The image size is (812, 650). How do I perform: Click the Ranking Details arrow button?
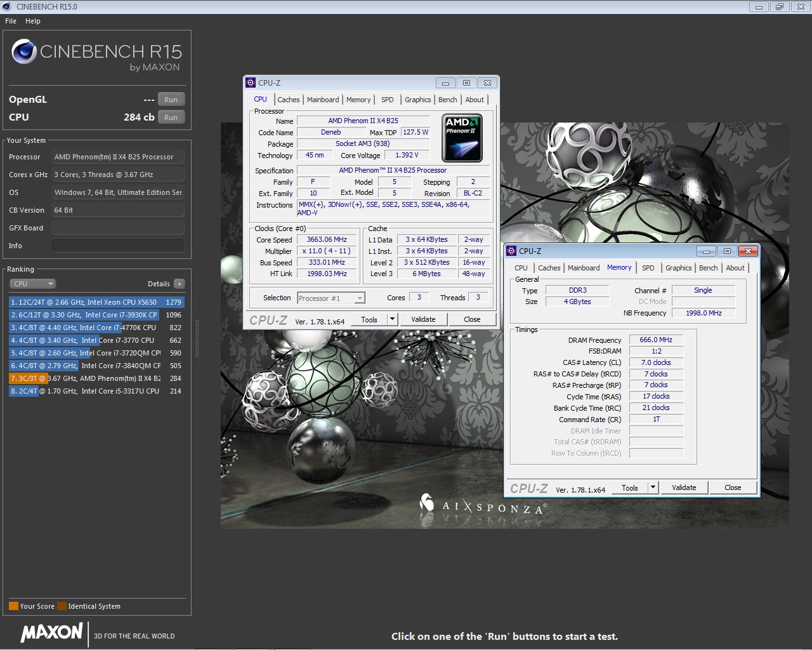point(180,284)
